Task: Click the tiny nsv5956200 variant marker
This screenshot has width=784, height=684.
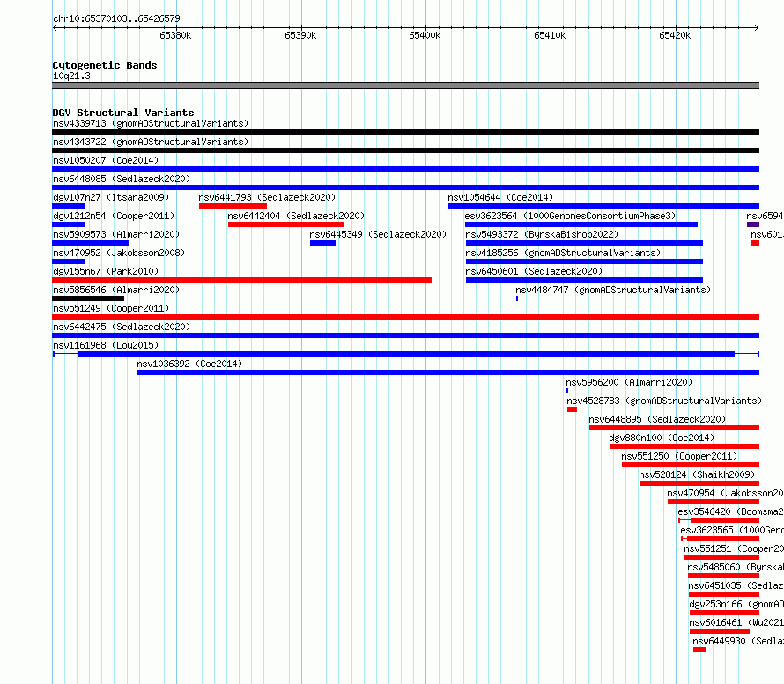Action: [567, 391]
